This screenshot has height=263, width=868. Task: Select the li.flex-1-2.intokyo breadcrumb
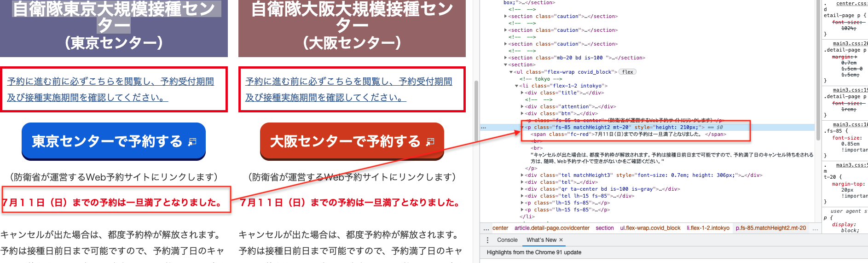click(708, 228)
